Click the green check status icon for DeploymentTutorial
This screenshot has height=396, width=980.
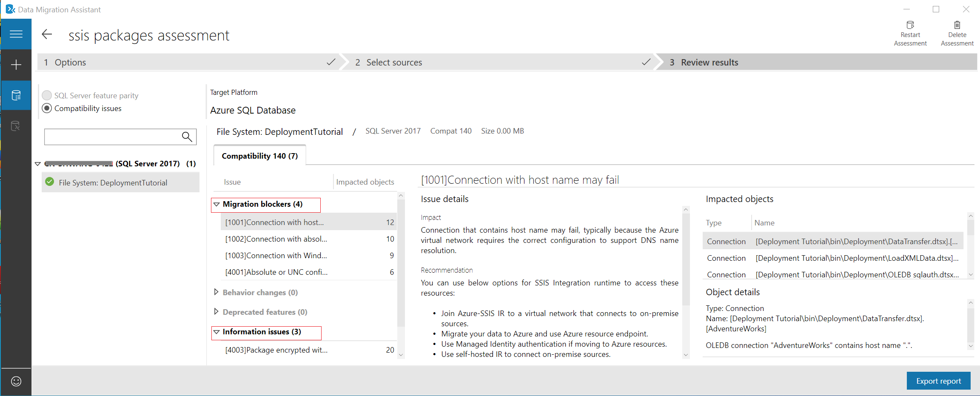coord(50,182)
